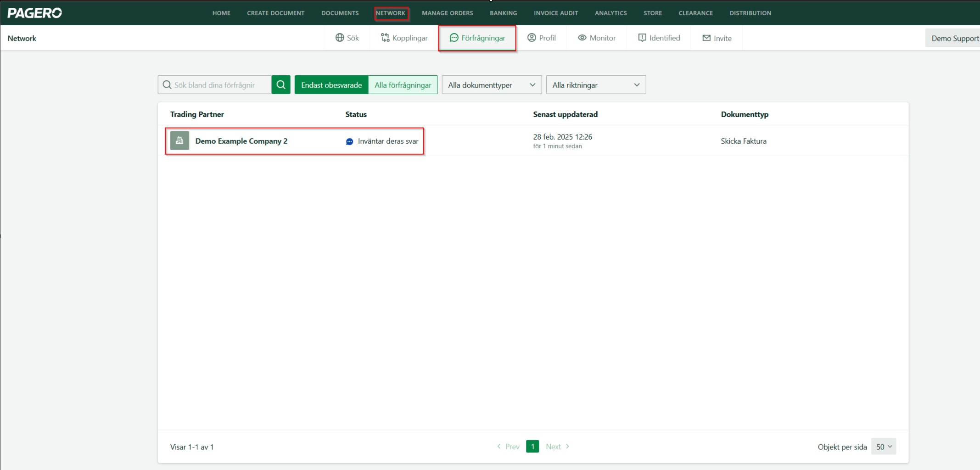Open CREATE DOCUMENT menu
Viewport: 980px width, 470px height.
pyautogui.click(x=276, y=13)
